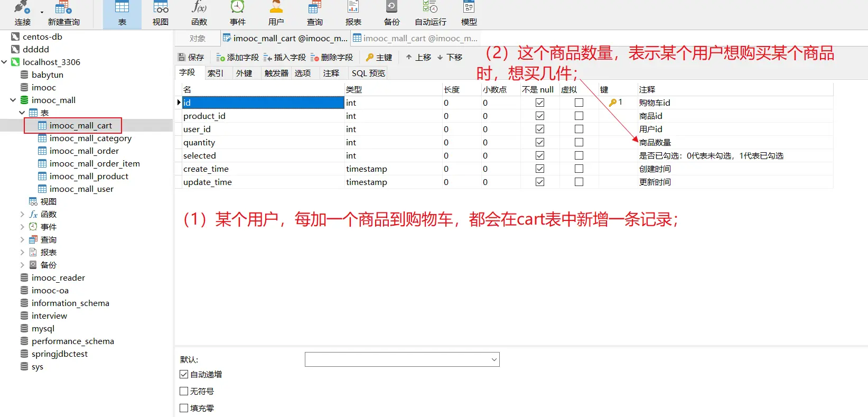This screenshot has height=417, width=868.
Task: Switch to the SQL 预览 tab
Action: tap(368, 73)
